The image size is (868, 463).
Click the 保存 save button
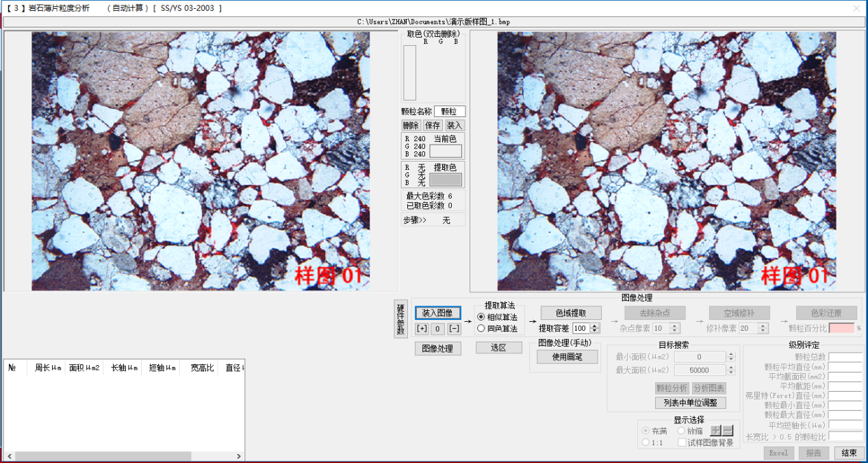(x=433, y=125)
